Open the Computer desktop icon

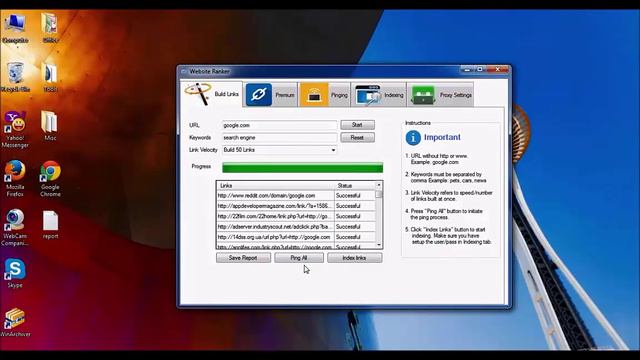pos(15,28)
